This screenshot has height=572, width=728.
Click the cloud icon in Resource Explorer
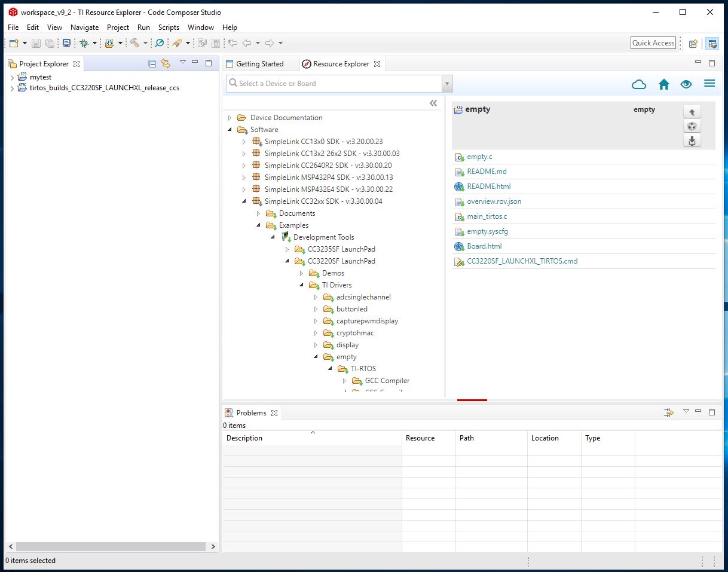coord(639,84)
